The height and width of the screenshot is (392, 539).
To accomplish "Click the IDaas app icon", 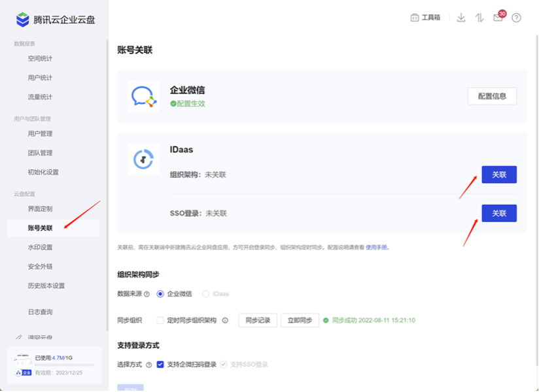I will pos(144,159).
